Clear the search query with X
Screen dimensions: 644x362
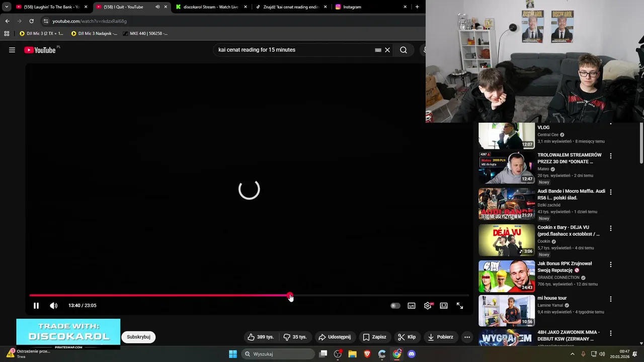(387, 50)
